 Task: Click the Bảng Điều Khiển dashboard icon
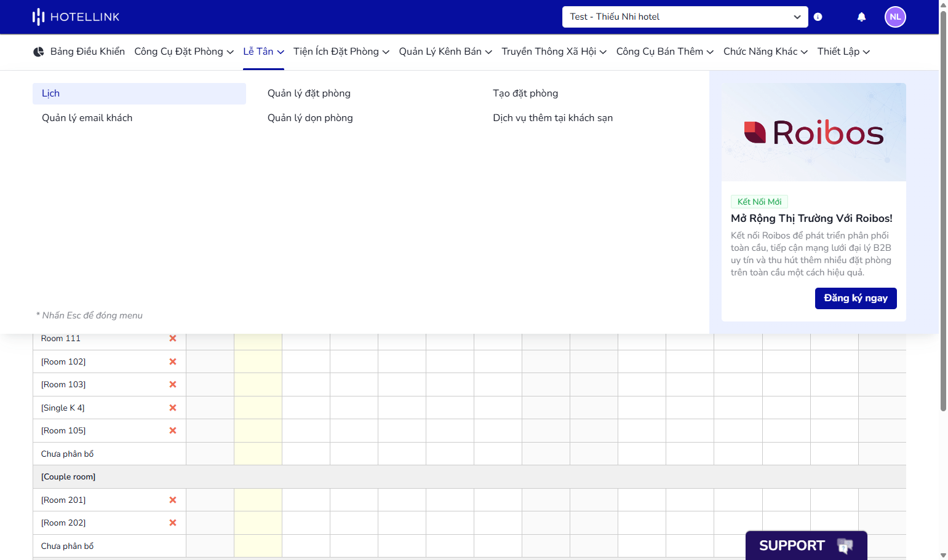click(39, 52)
